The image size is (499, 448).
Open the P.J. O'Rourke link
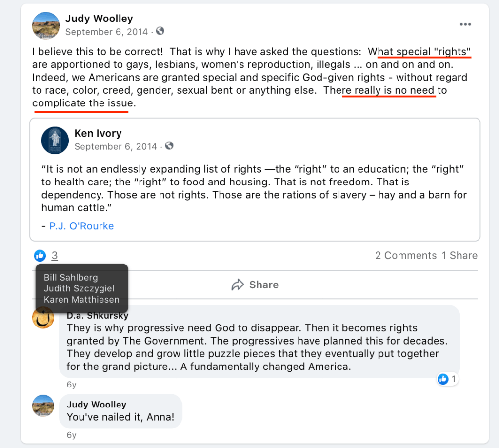pyautogui.click(x=81, y=226)
